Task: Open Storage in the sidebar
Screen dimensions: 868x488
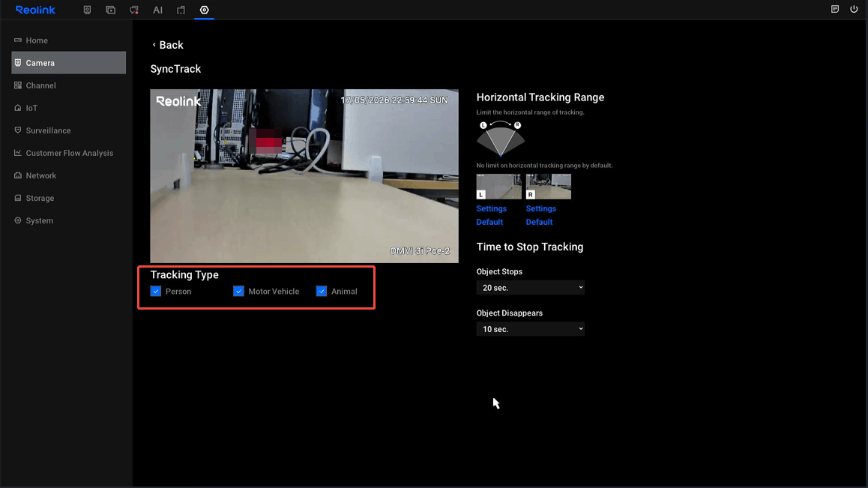Action: [69, 198]
